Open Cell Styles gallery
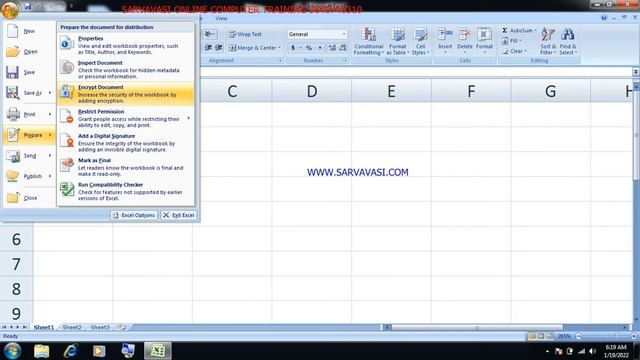Image resolution: width=640 pixels, height=360 pixels. point(420,41)
